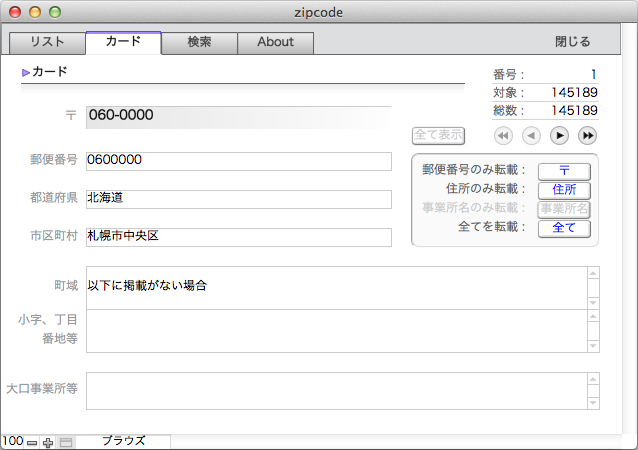Click the 郵便番号 input field
This screenshot has height=450, width=638.
(x=238, y=161)
